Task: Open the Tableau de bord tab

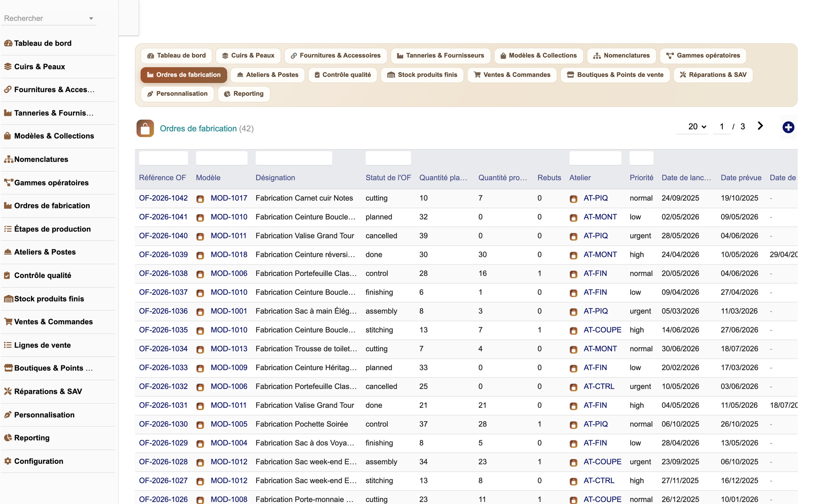Action: (x=176, y=56)
